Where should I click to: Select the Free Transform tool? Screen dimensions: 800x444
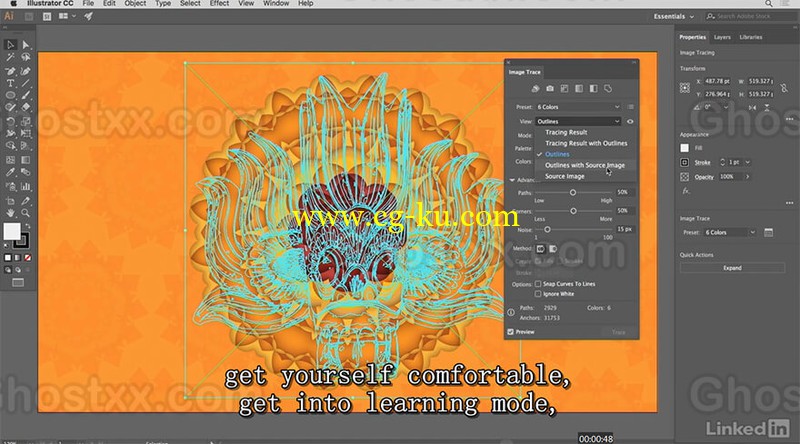tap(26, 134)
